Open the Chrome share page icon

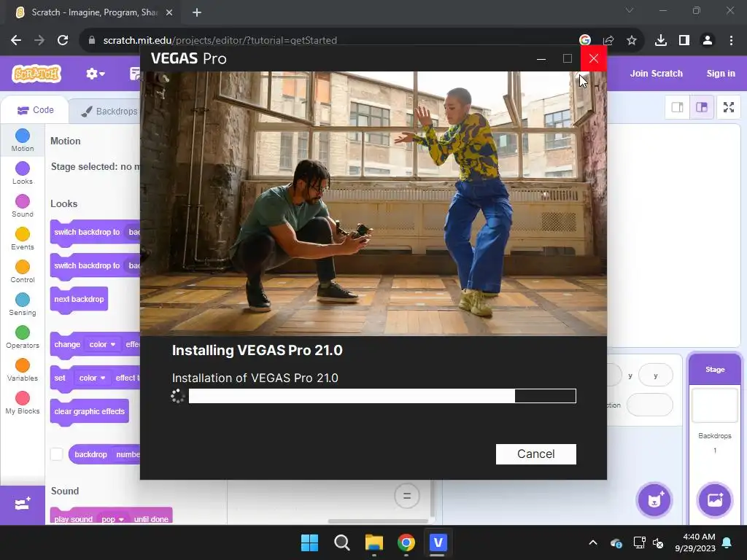click(608, 41)
